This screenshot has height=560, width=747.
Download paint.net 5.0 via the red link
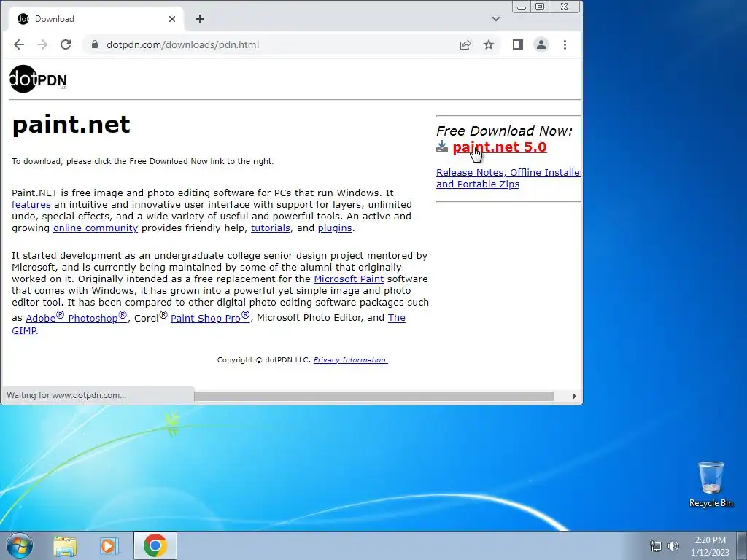click(x=499, y=147)
